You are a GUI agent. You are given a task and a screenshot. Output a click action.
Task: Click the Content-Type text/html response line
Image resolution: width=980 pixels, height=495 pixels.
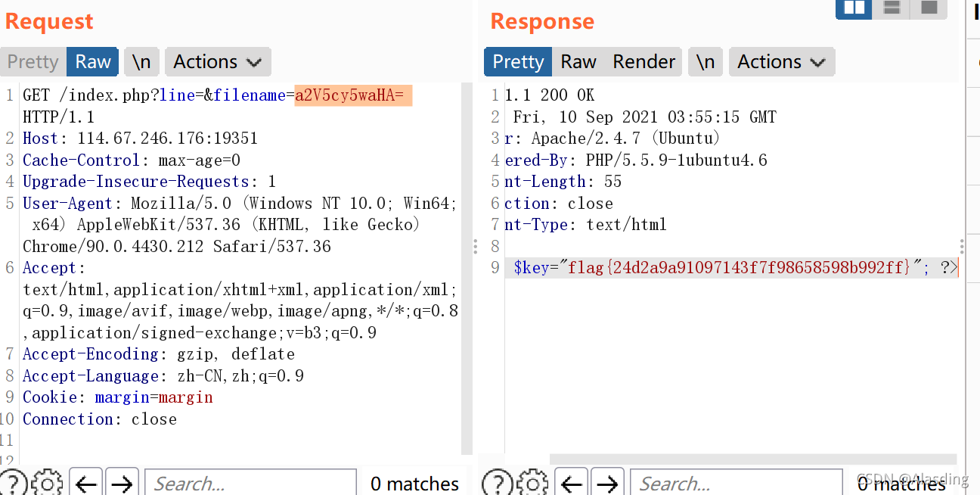586,225
